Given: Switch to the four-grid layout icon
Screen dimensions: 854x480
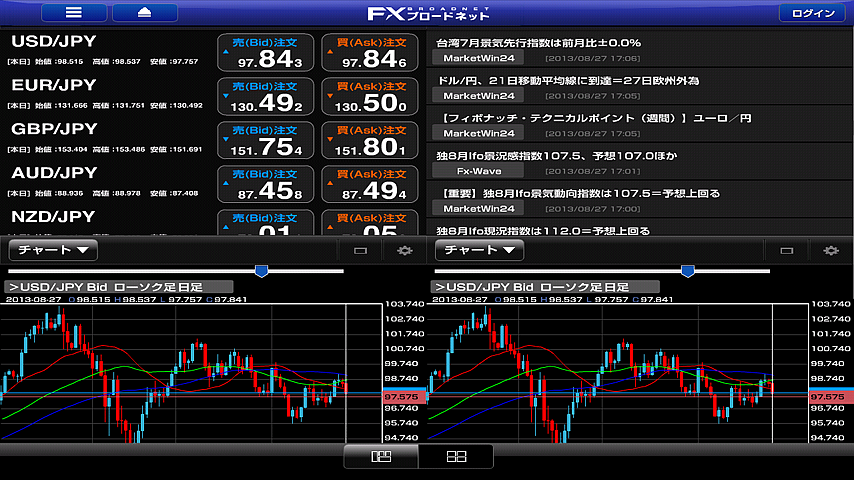Looking at the screenshot, I should pos(456,457).
